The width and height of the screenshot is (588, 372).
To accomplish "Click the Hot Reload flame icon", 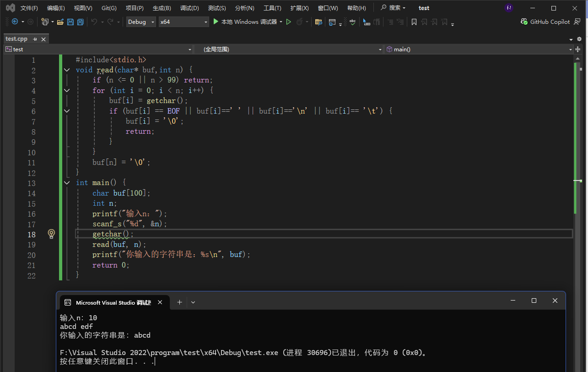I will pyautogui.click(x=300, y=22).
